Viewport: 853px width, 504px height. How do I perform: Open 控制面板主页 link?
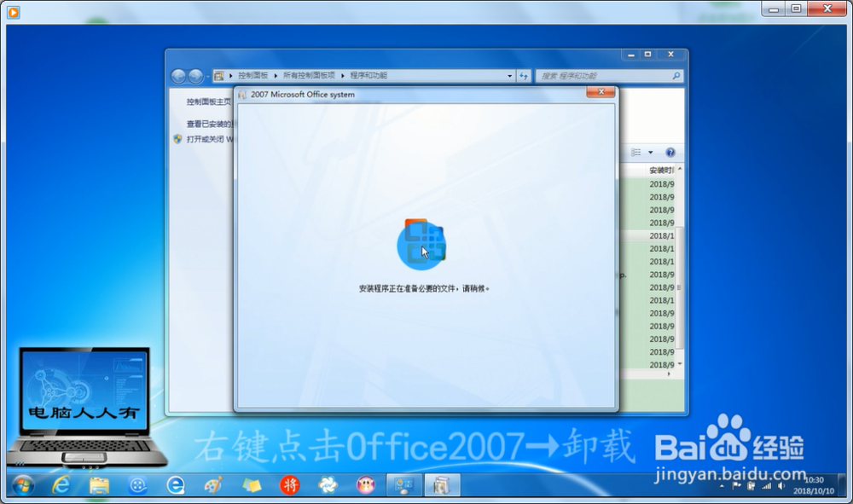[209, 101]
